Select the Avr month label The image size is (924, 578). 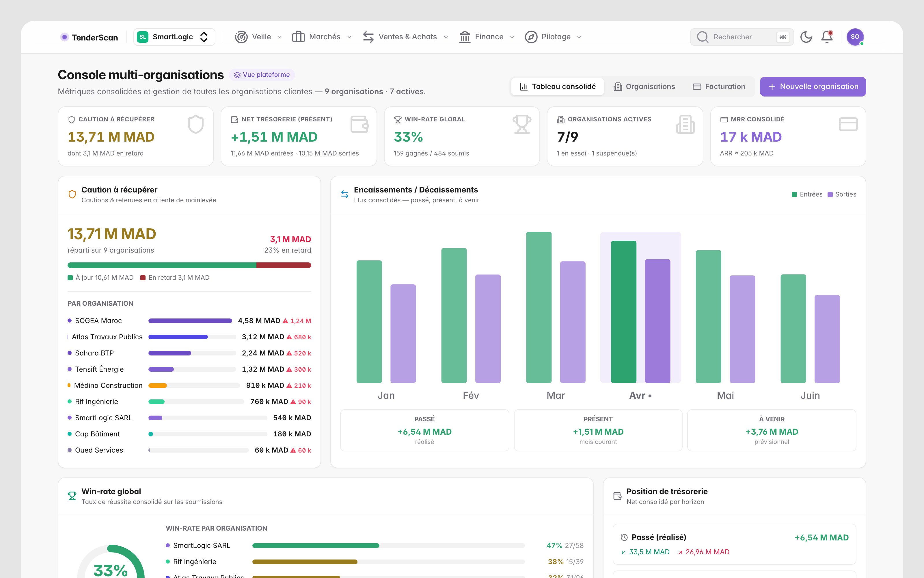(640, 396)
